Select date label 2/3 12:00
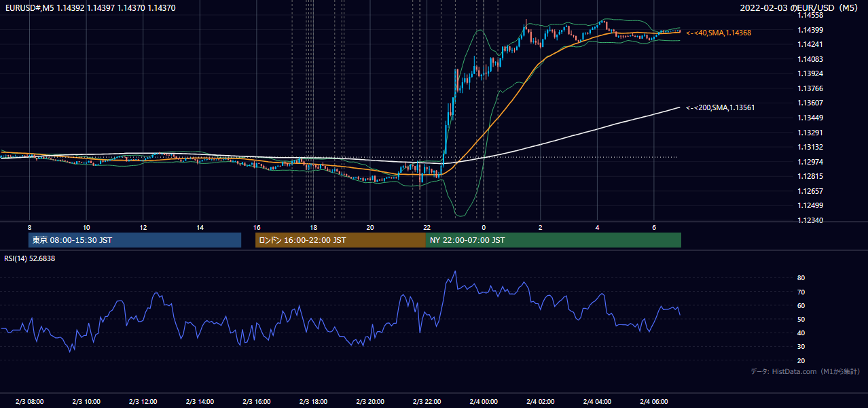The image size is (868, 408). (143, 402)
